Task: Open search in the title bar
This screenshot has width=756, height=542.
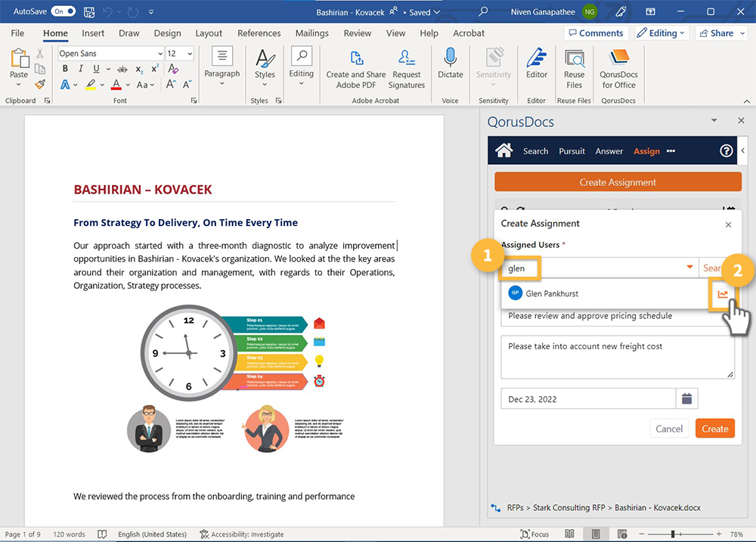Action: coord(482,11)
